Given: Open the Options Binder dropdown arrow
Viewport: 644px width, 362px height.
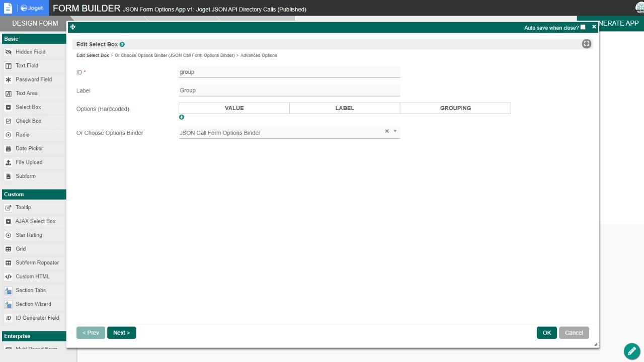Looking at the screenshot, I should click(395, 131).
